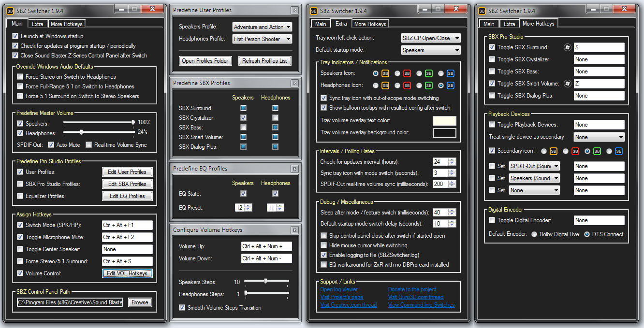Select red SB icon for Headphones Icon

tap(407, 86)
